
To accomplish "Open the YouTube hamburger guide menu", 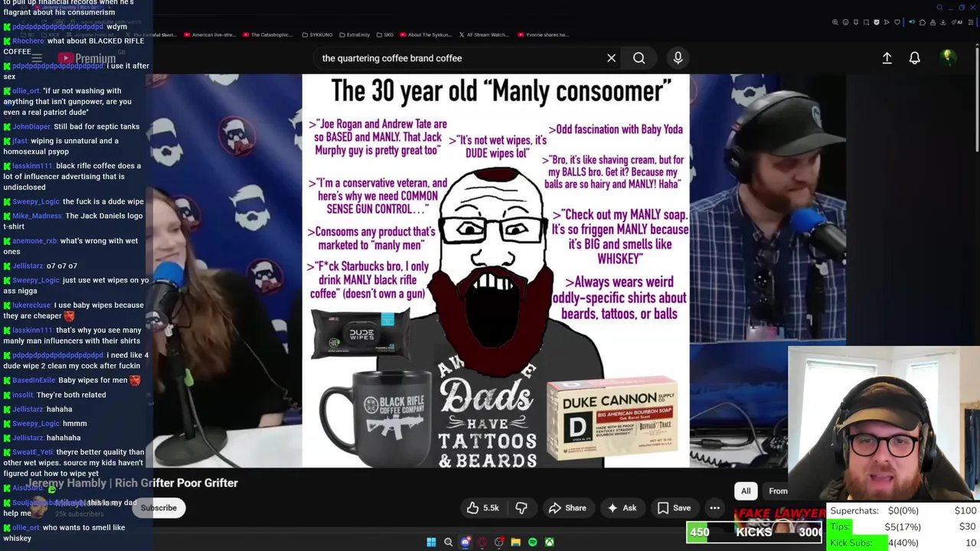I will coord(36,58).
